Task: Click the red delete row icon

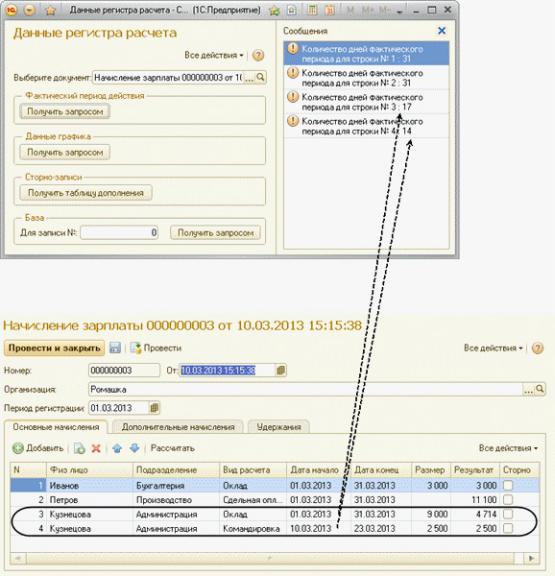Action: 96,448
